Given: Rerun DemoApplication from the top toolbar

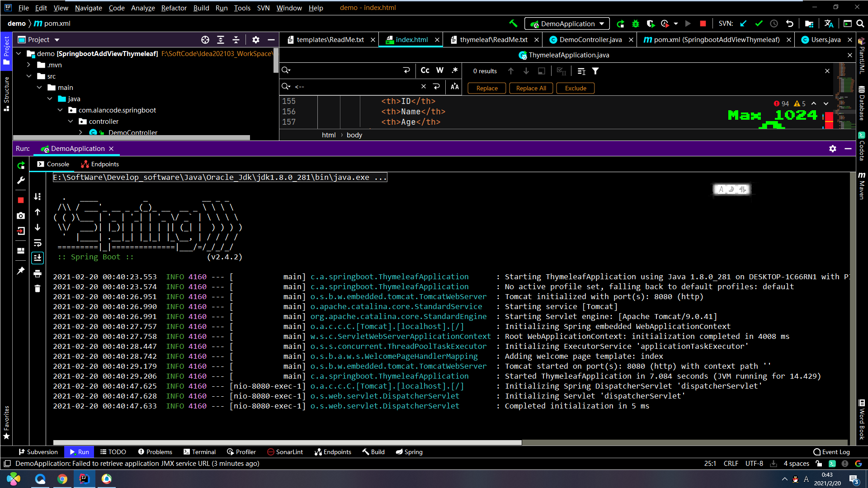Looking at the screenshot, I should (x=621, y=23).
